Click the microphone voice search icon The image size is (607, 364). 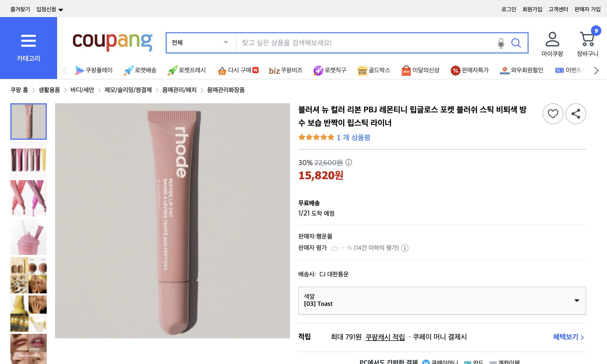pos(501,43)
